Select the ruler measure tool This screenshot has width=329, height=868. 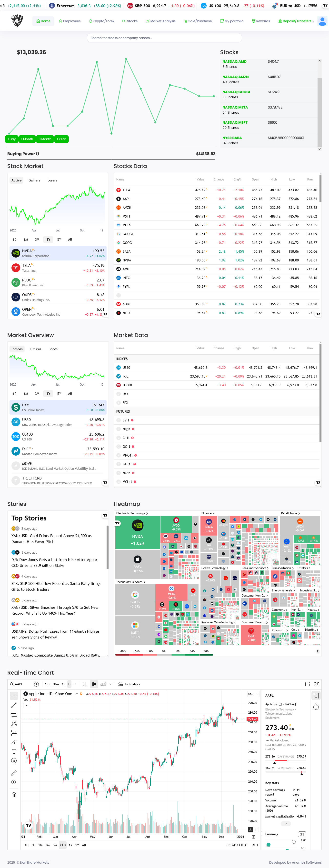(14, 773)
